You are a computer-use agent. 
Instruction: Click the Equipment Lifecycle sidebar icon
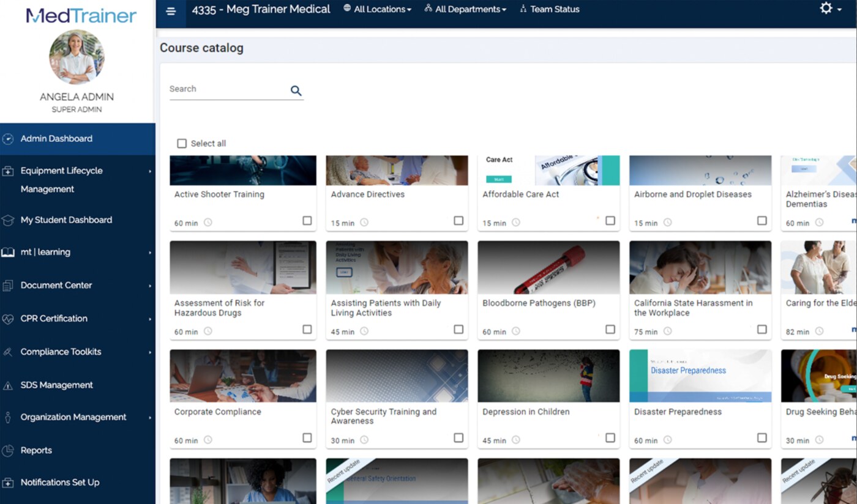point(8,171)
